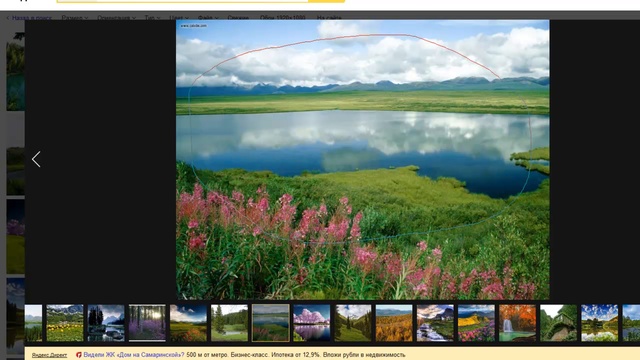Open the red Yandex Direct ad icon

pyautogui.click(x=78, y=355)
